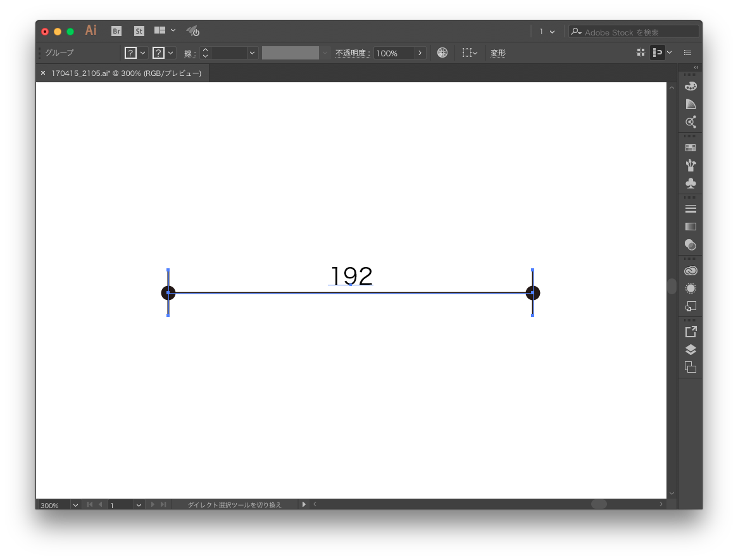Open the zoom level dropdown at 300%
The height and width of the screenshot is (560, 738).
pos(75,505)
